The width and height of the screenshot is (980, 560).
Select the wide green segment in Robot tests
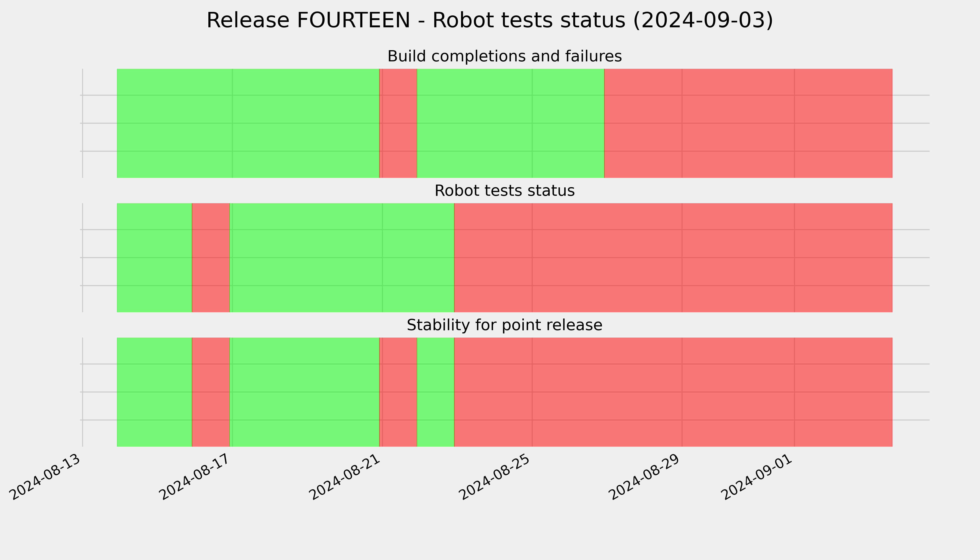(x=342, y=258)
